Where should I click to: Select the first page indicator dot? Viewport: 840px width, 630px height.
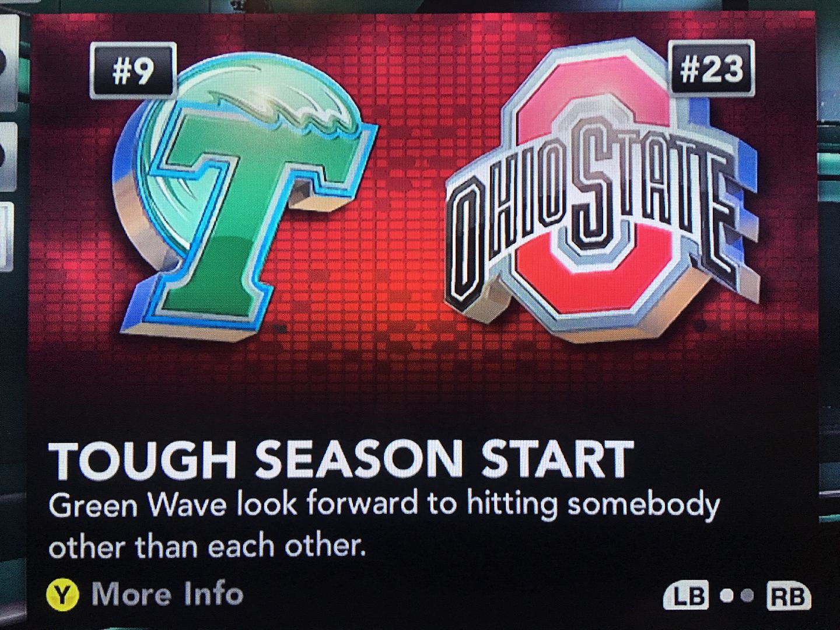(727, 596)
